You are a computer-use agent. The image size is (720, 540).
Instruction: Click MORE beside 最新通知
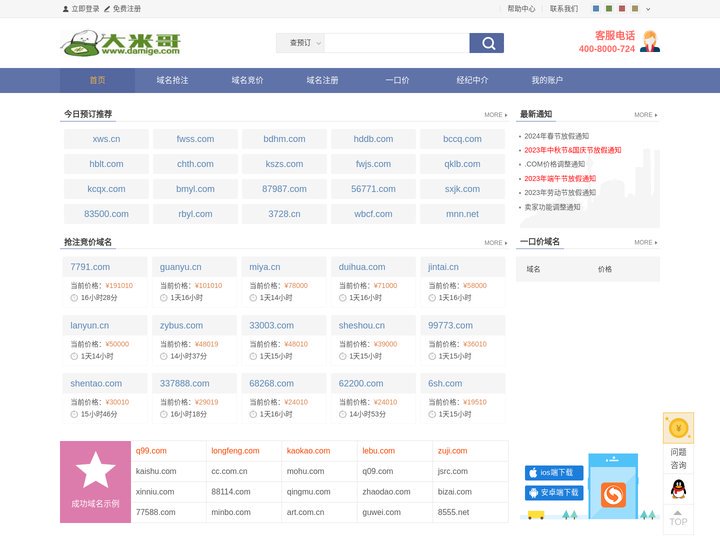pyautogui.click(x=646, y=115)
